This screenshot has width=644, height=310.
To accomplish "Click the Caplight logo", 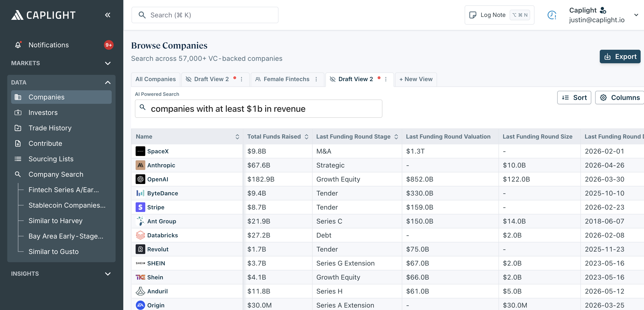I will click(x=43, y=15).
